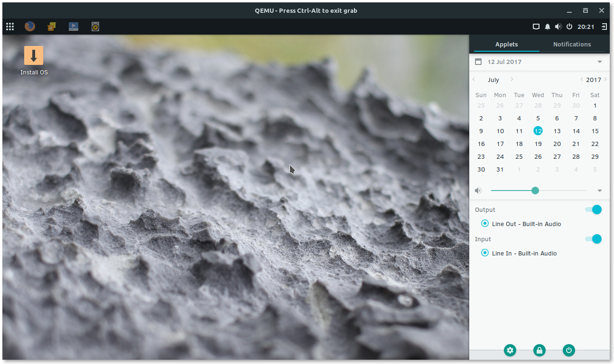Mute using the speaker icon beside slider
The image size is (614, 364).
tap(478, 191)
